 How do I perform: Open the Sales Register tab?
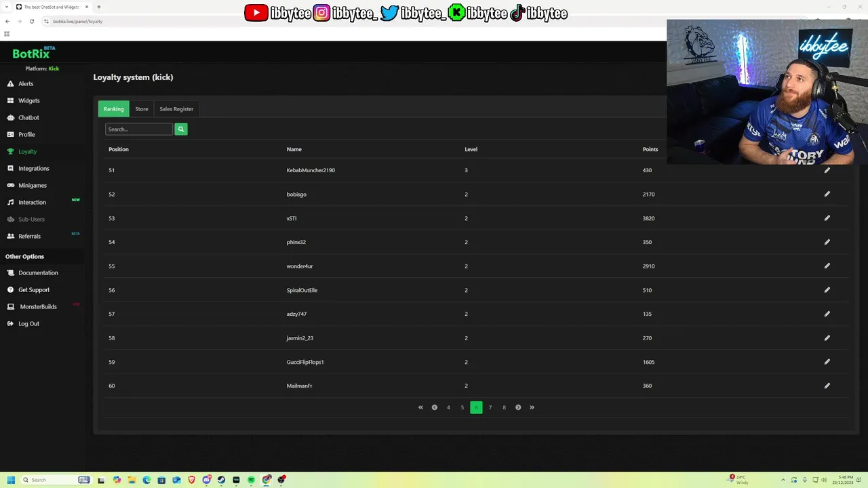click(x=176, y=108)
